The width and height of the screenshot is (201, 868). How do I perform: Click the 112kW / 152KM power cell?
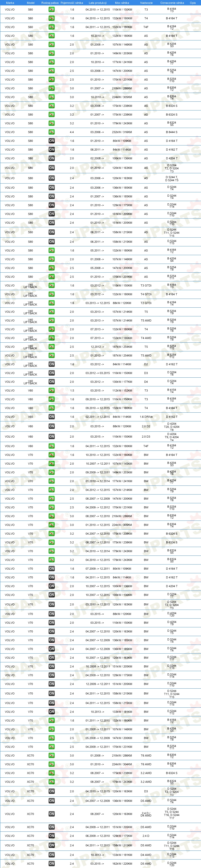(122, 390)
